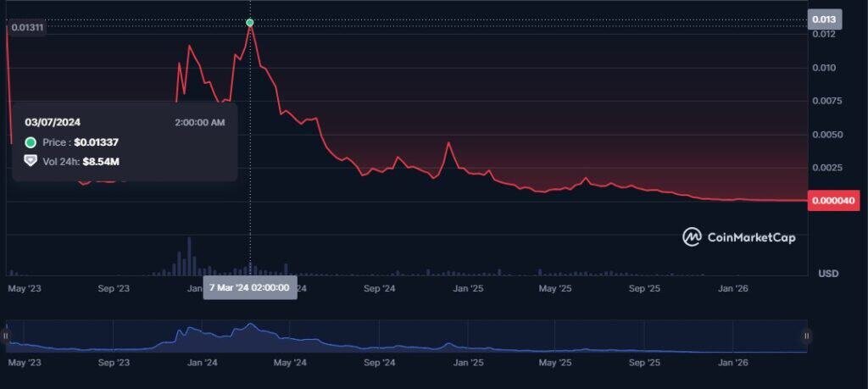The height and width of the screenshot is (389, 868).
Task: Click the 0.01311 starting price label
Action: point(27,27)
